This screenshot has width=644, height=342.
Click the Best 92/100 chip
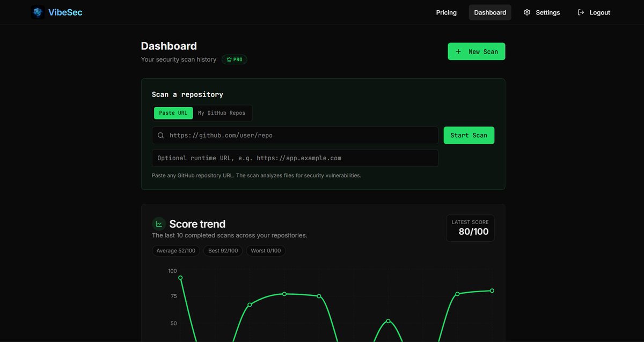(x=223, y=250)
